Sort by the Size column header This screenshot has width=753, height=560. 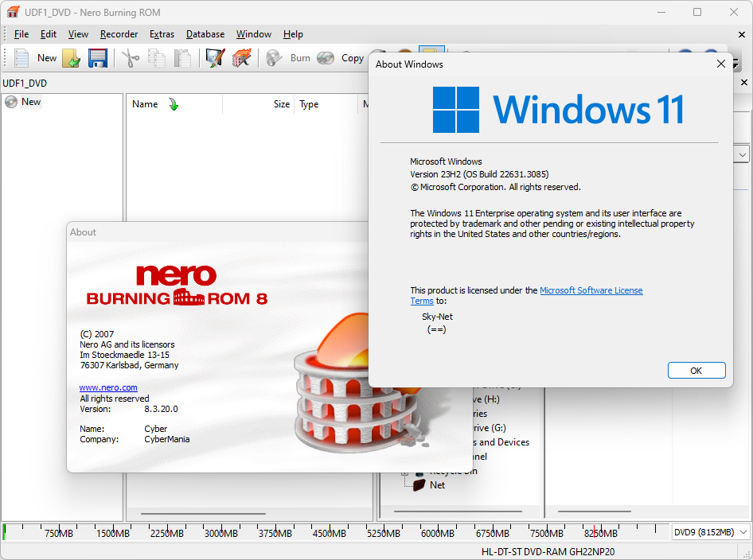259,104
